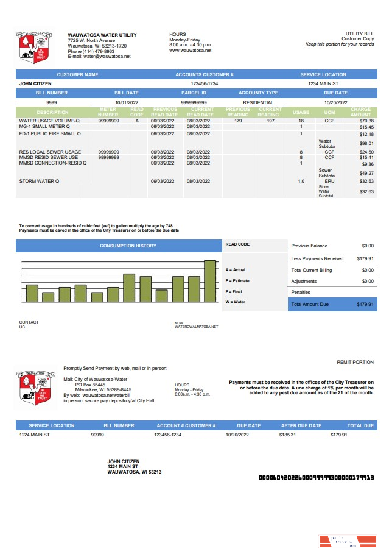Select the bill date 10/01/2022
The image size is (392, 557).
(x=127, y=102)
